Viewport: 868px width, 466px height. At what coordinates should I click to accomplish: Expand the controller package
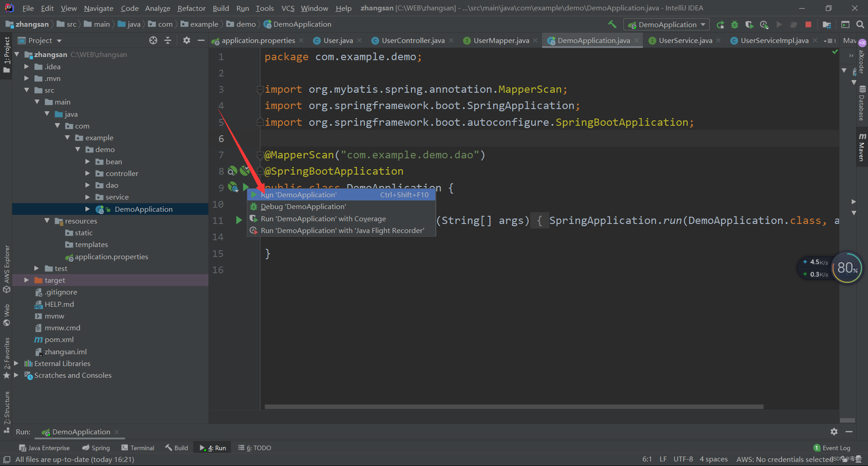point(88,173)
